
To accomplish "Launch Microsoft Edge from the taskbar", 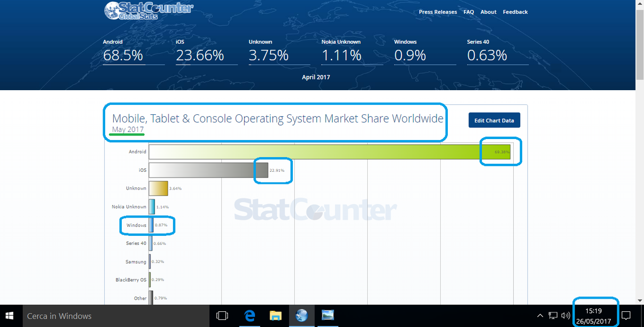I will [250, 316].
